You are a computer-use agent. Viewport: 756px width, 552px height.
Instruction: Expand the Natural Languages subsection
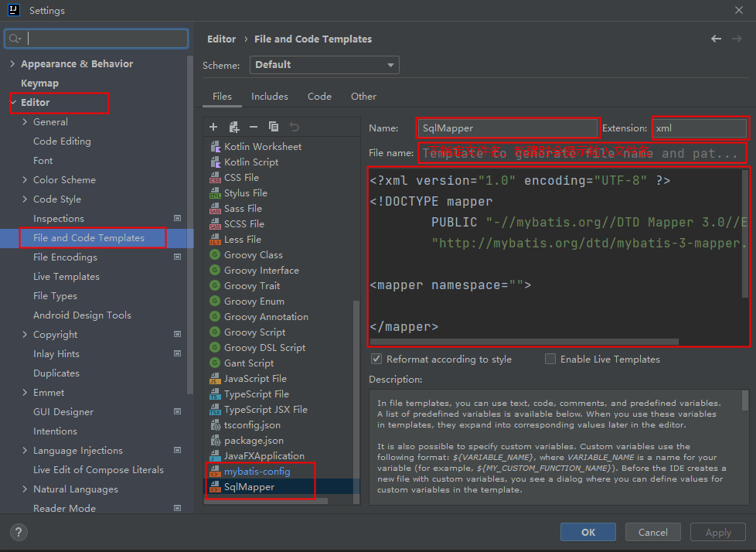[x=25, y=489]
